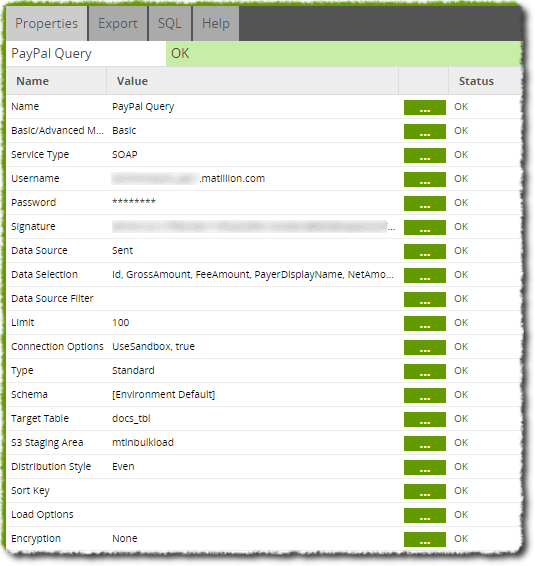This screenshot has height=566, width=535.
Task: Select the 'Even' distribution style value
Action: (x=123, y=467)
